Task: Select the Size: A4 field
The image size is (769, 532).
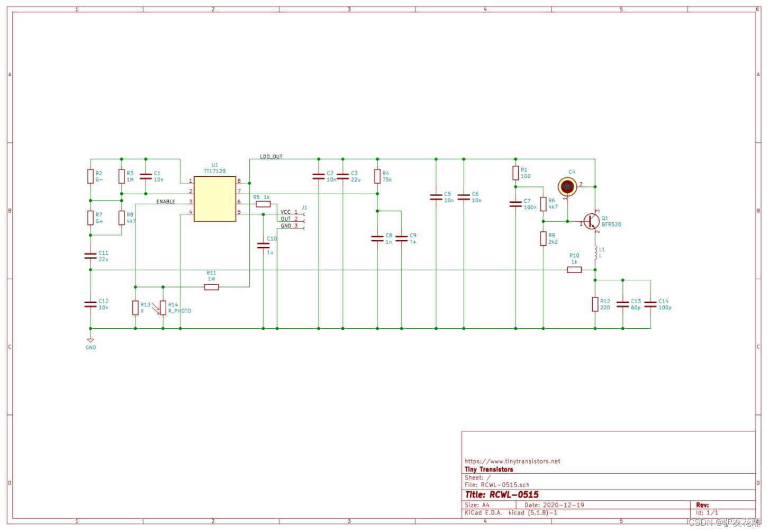Action: (x=477, y=505)
